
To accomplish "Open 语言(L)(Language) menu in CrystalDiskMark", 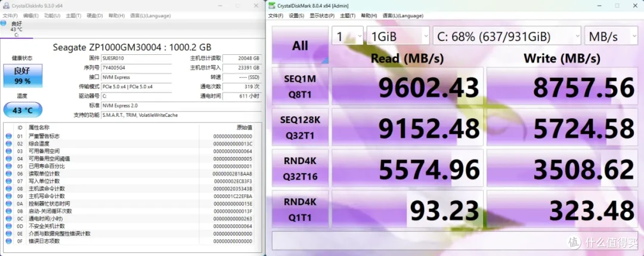I will pos(403,16).
